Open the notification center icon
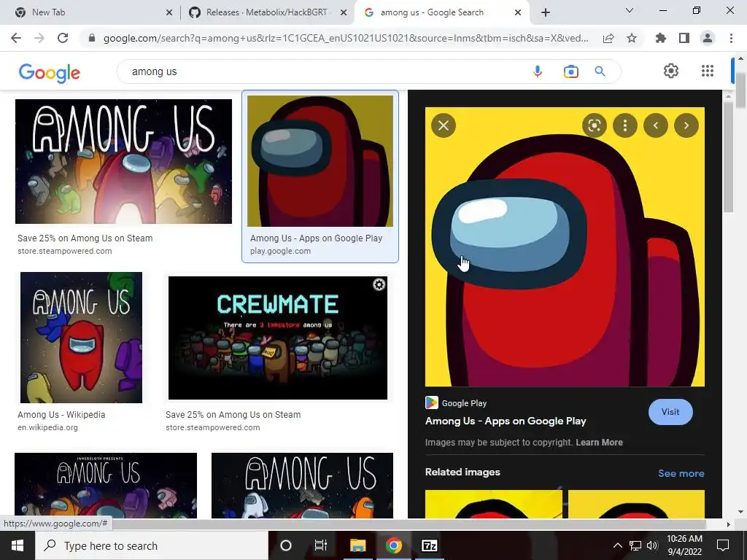747x560 pixels. [x=723, y=545]
